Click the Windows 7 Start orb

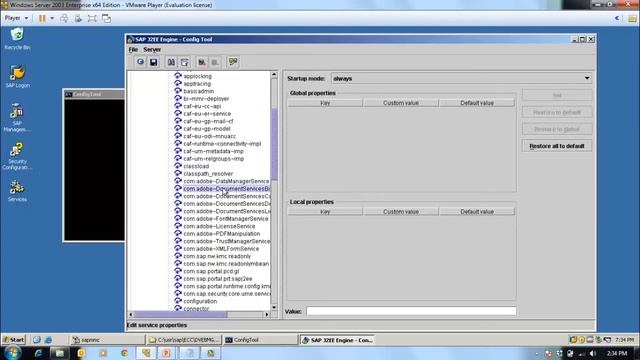click(12, 353)
